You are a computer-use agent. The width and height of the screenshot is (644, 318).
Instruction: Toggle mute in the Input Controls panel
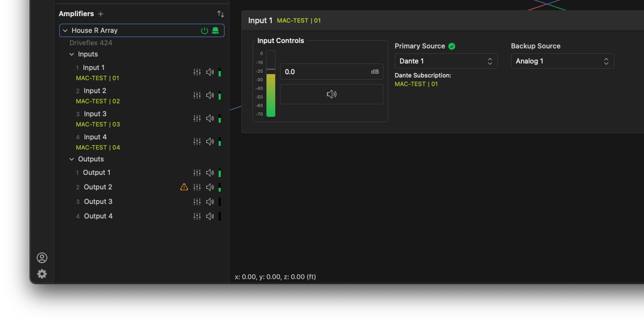click(331, 94)
